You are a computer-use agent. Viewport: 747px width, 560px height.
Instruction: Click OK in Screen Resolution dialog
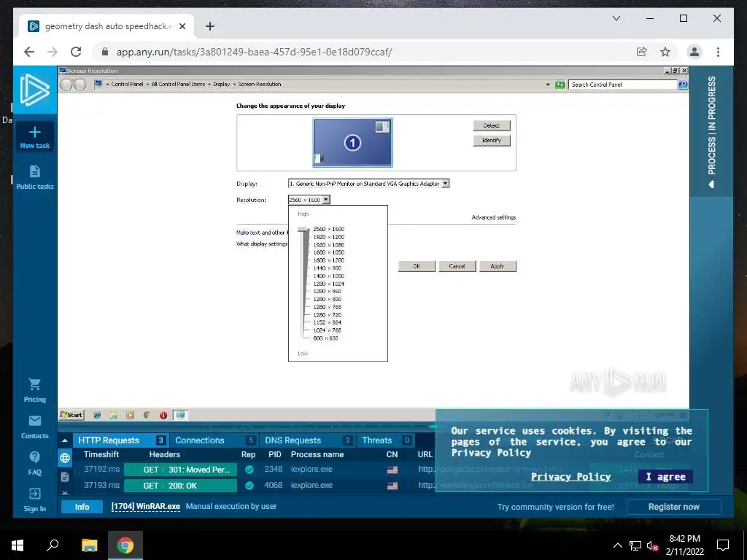pyautogui.click(x=417, y=266)
